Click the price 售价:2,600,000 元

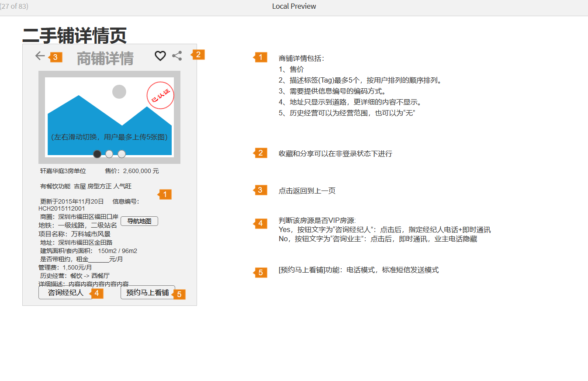point(132,171)
